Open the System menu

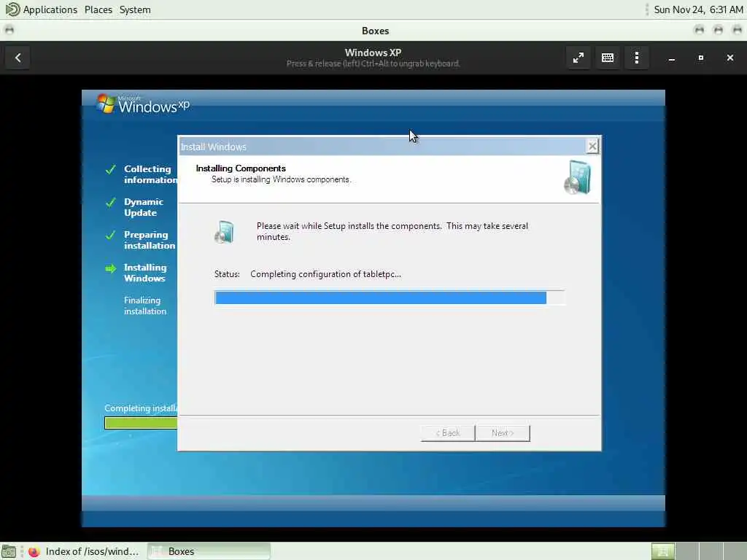point(135,9)
